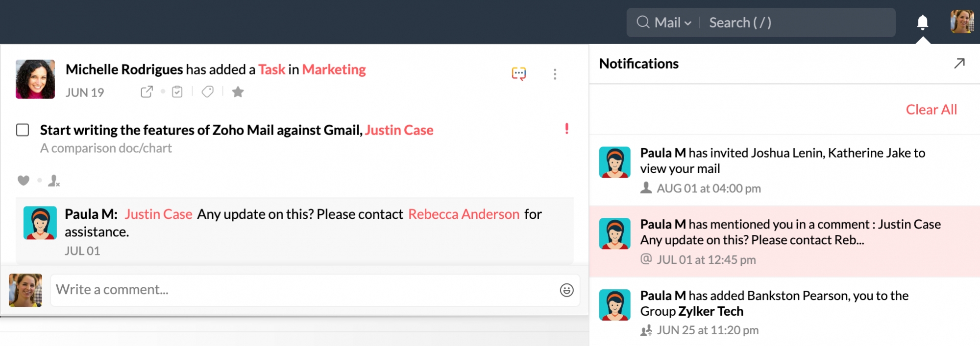
Task: Star the Michelle Rodrigues task post
Action: click(238, 92)
